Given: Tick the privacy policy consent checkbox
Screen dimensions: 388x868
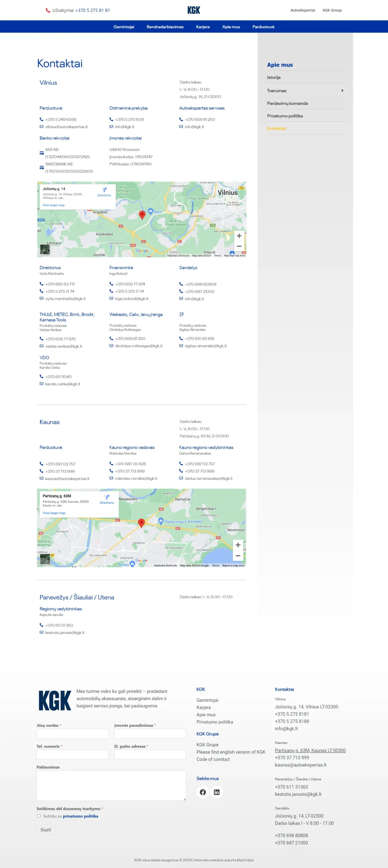Looking at the screenshot, I should pos(39,816).
